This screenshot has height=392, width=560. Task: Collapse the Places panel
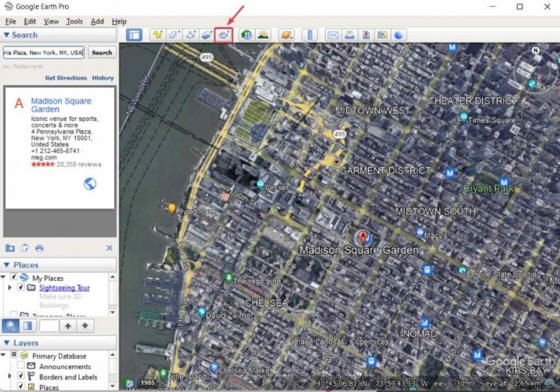(x=6, y=265)
